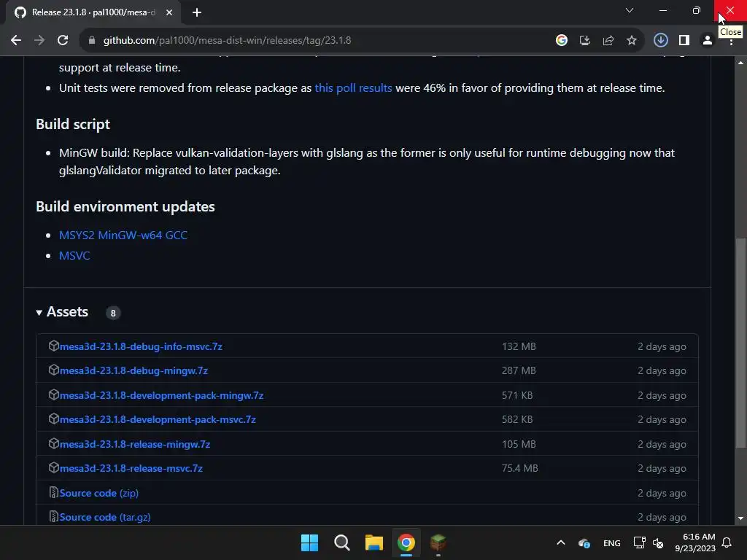747x560 pixels.
Task: Open Chrome's three-dot menu
Action: 731,43
